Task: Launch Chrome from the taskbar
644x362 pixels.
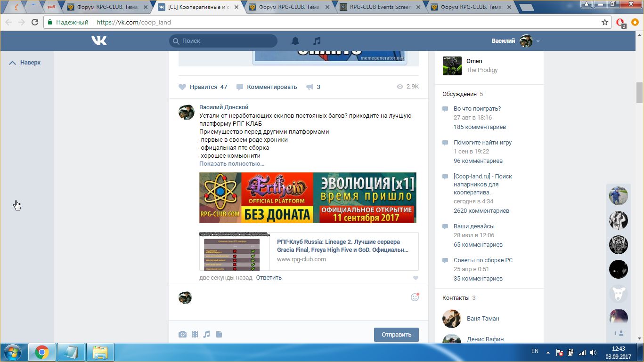Action: (x=42, y=352)
